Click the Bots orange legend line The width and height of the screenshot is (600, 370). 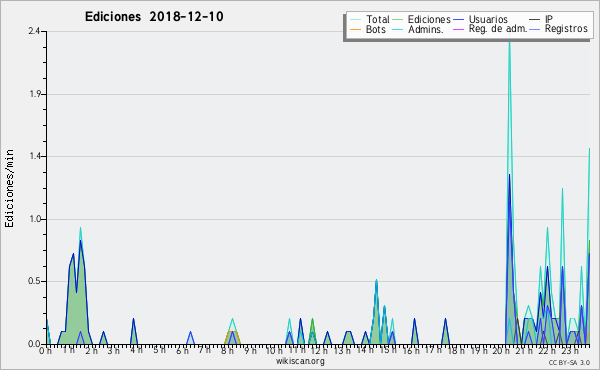coord(355,29)
